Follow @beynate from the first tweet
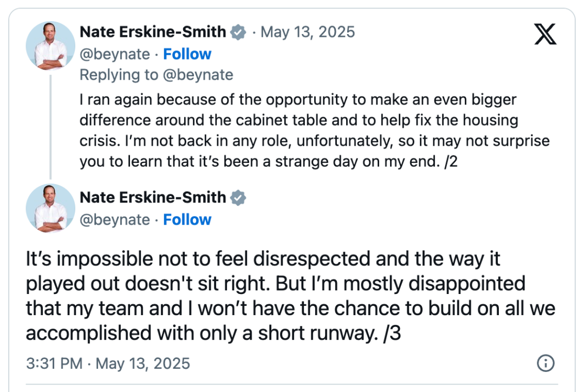585x392 pixels. pos(187,54)
